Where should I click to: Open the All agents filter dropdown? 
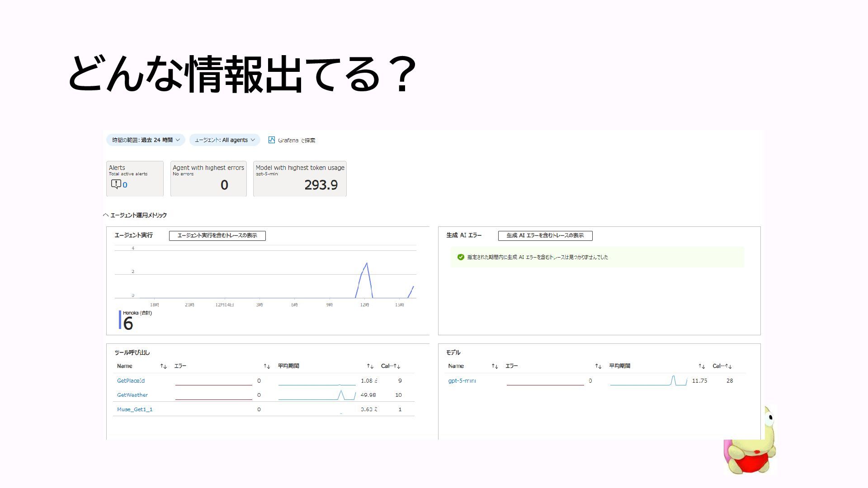click(x=224, y=140)
